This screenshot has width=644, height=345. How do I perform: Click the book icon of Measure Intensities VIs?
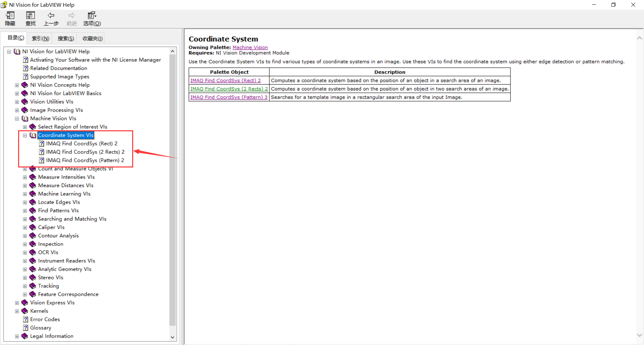point(33,177)
